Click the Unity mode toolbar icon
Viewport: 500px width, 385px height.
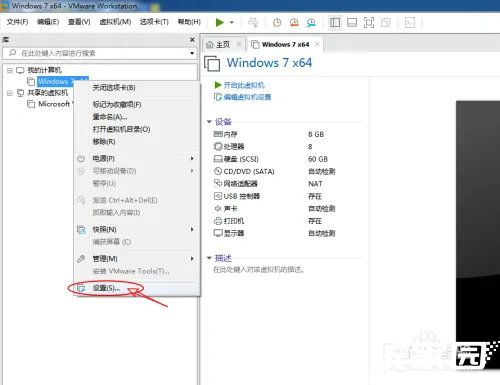(x=386, y=22)
